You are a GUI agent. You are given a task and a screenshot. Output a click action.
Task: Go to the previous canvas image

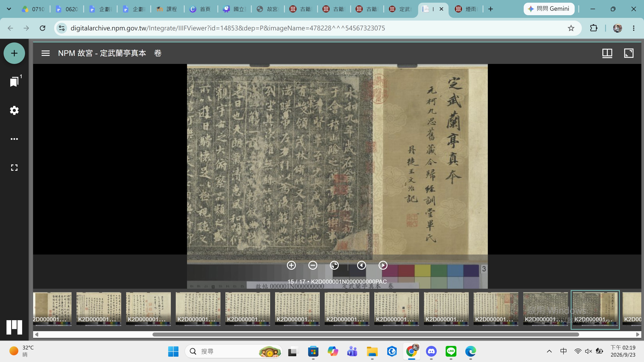click(362, 265)
